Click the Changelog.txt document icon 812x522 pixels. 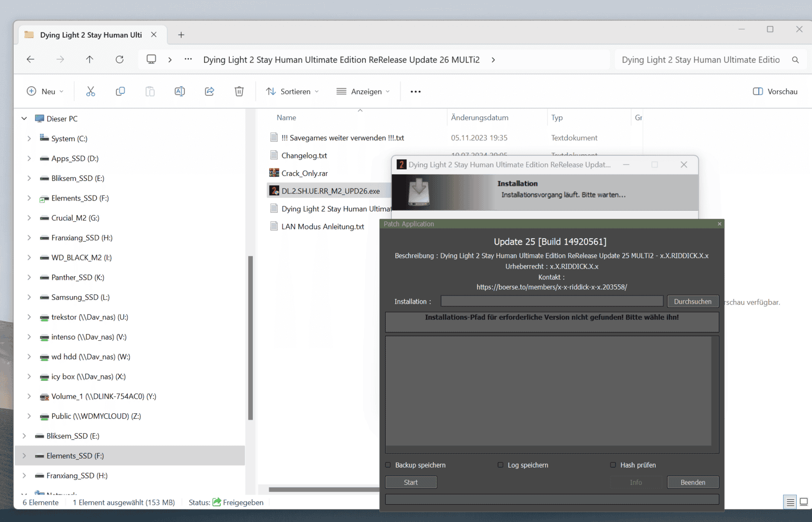274,155
